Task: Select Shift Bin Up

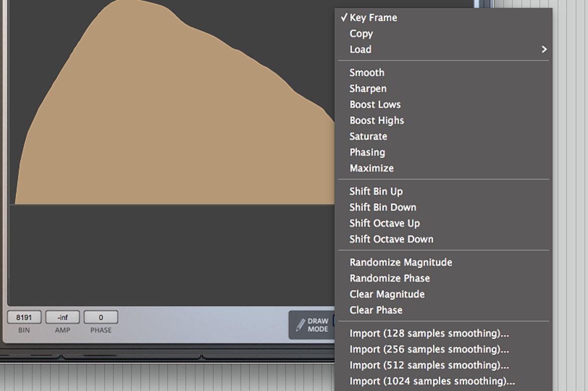Action: tap(443, 191)
